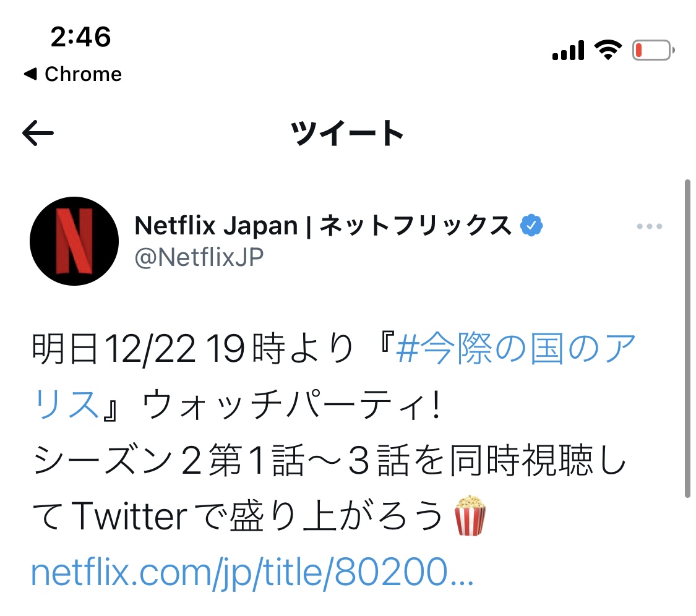Tap the small triangle before Chrome
The height and width of the screenshot is (616, 696).
30,74
